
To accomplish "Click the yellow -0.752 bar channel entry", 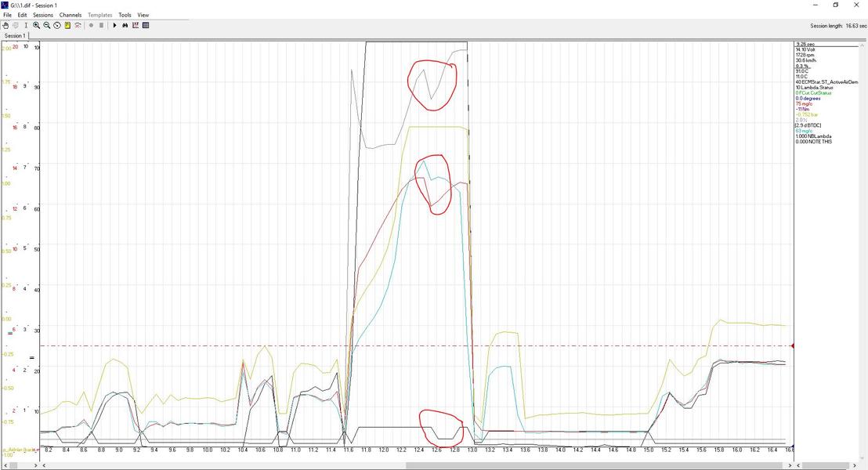I will (806, 114).
